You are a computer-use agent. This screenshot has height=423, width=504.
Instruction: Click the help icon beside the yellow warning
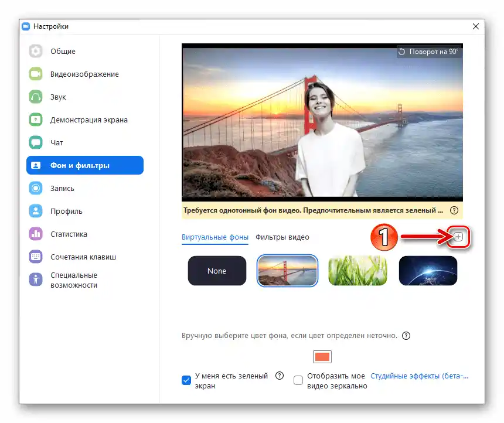coord(454,210)
